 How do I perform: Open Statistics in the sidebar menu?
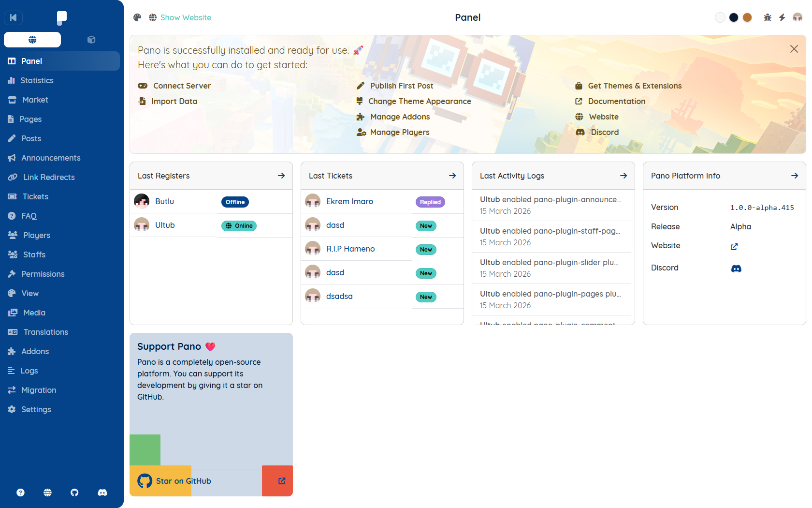point(37,80)
